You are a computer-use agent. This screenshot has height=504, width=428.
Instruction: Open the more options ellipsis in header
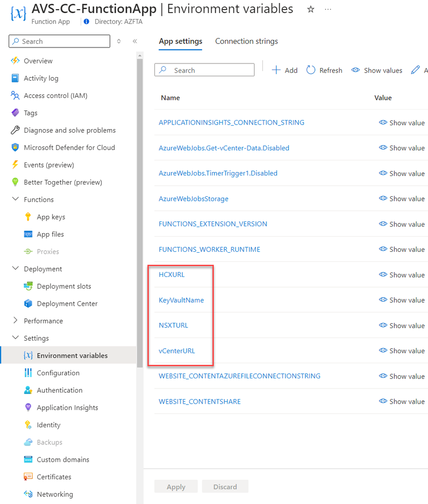pos(328,9)
